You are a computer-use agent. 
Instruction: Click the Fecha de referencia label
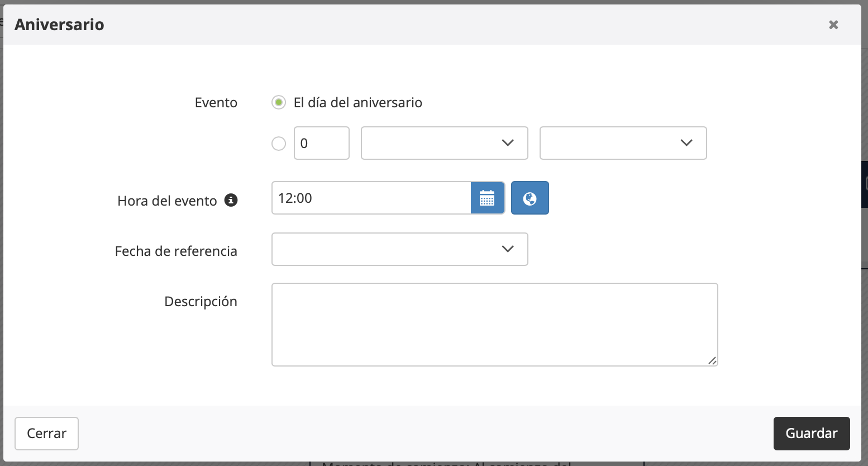(x=176, y=251)
